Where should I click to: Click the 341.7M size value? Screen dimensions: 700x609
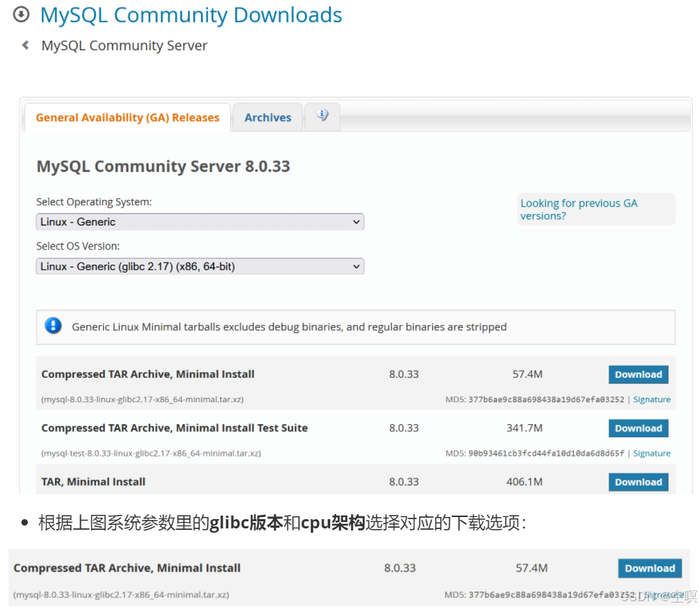[525, 428]
